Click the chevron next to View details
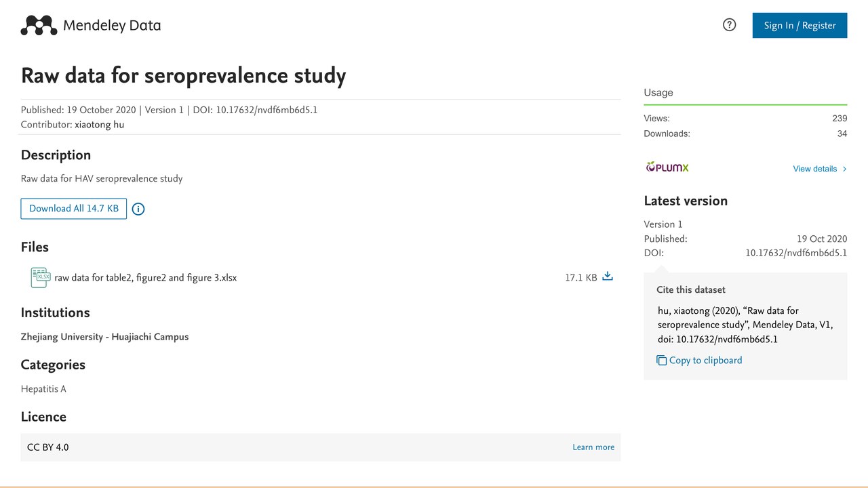868x488 pixels. [844, 169]
